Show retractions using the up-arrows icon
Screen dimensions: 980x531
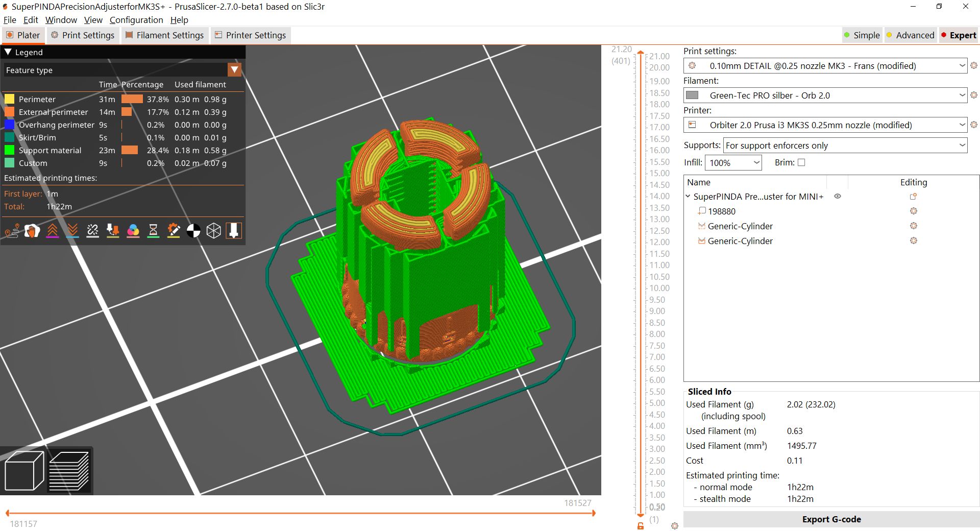pos(52,230)
